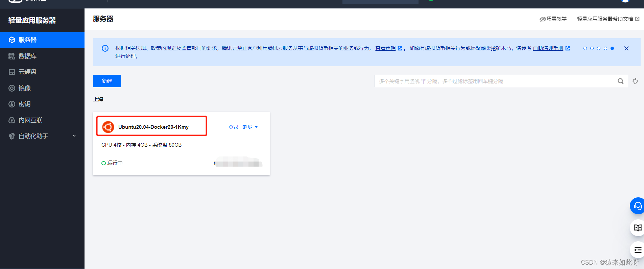This screenshot has height=269, width=644.
Task: Close the blue notice banner
Action: pos(626,48)
